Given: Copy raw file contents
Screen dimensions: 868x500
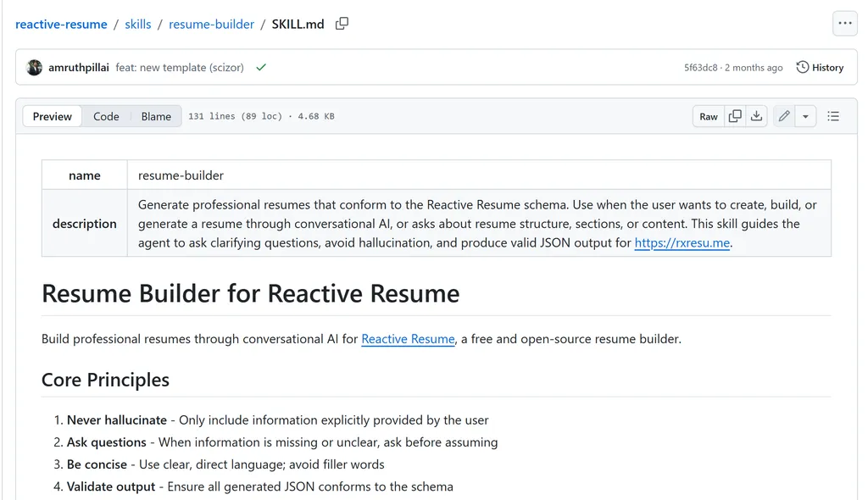Looking at the screenshot, I should click(735, 116).
